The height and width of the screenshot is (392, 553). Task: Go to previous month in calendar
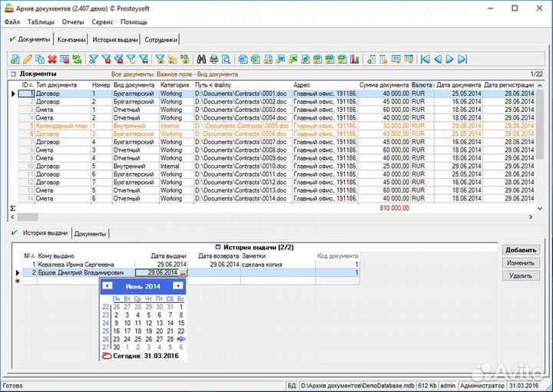[x=107, y=285]
